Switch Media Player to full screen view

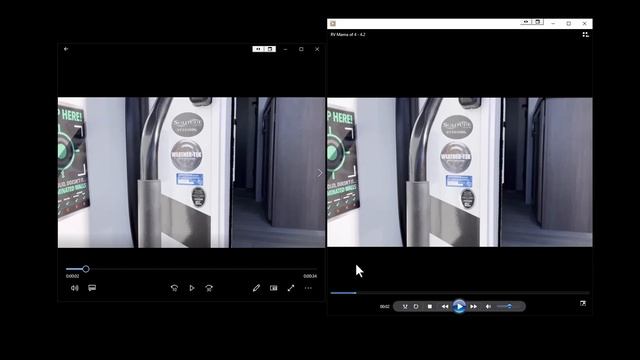pyautogui.click(x=583, y=304)
